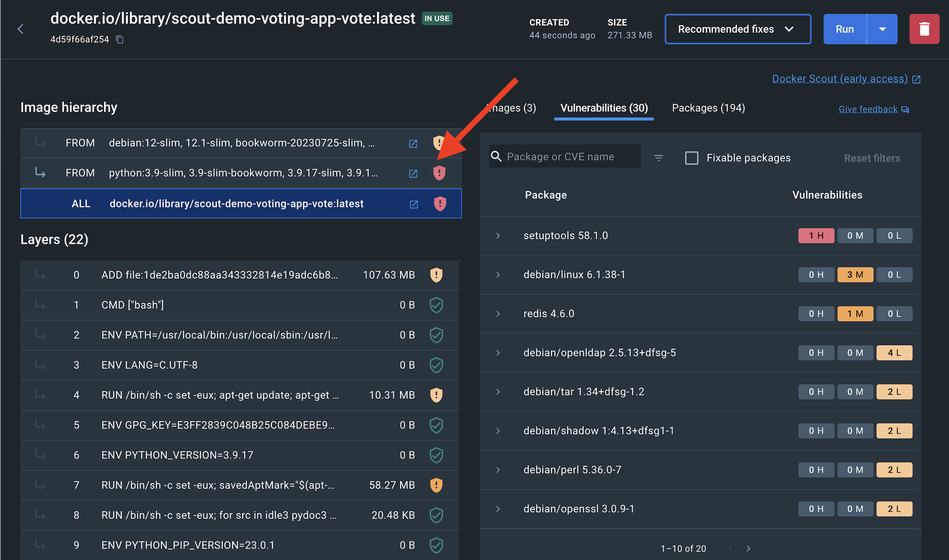Switch to the Packages (194) tab
The image size is (949, 560).
tap(708, 108)
